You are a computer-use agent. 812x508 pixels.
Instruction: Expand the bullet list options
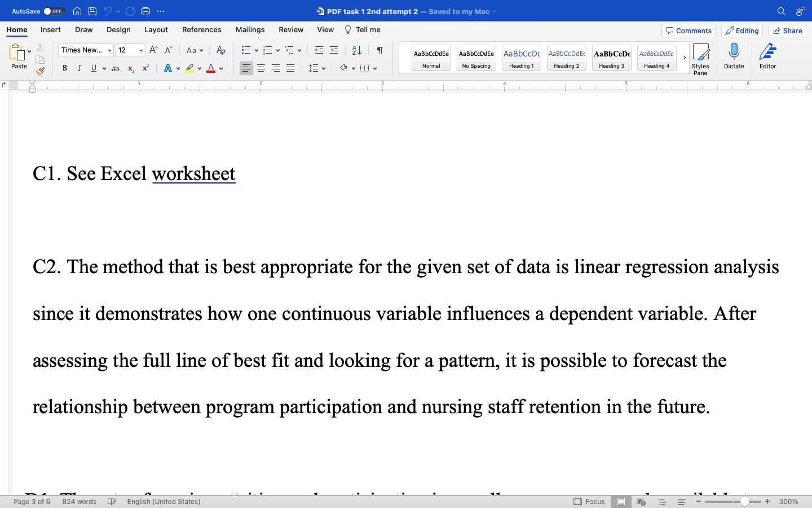point(257,50)
